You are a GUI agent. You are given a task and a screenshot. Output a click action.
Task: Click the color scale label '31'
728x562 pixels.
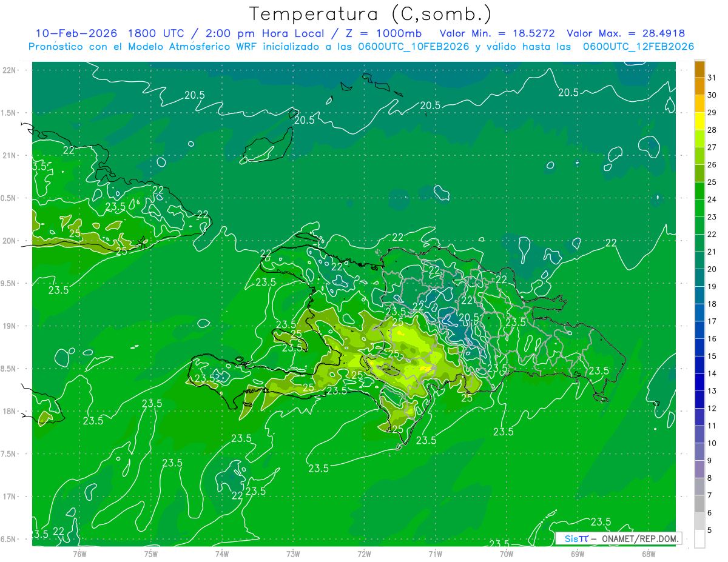(712, 78)
